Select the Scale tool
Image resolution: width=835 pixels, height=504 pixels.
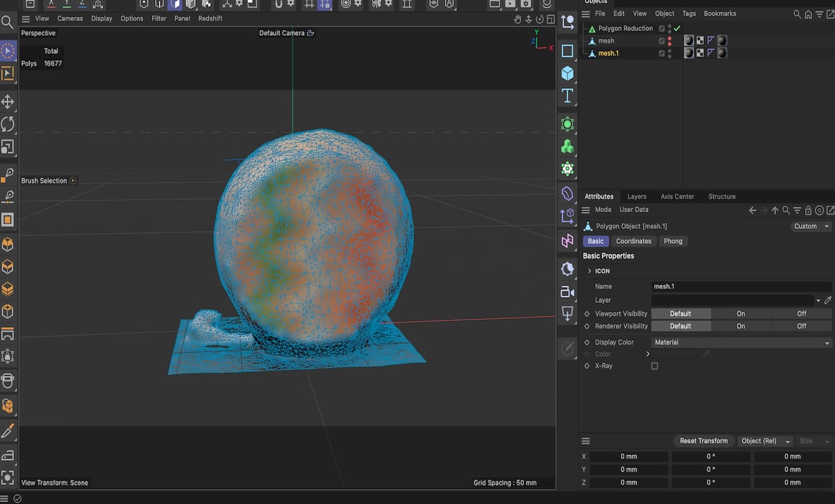point(8,147)
